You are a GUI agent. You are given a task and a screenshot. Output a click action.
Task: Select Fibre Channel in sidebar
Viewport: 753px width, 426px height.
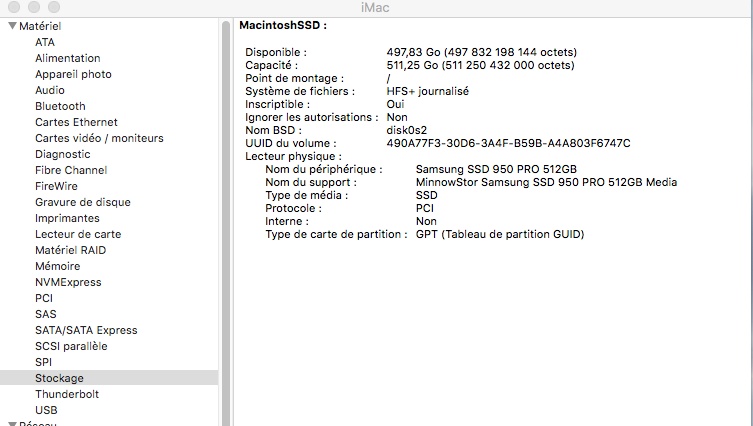tap(71, 170)
